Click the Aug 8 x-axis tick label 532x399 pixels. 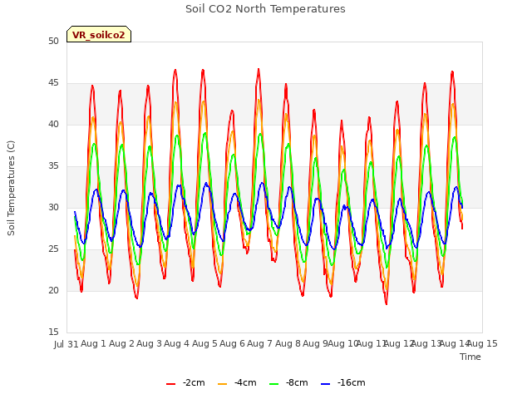tap(288, 344)
